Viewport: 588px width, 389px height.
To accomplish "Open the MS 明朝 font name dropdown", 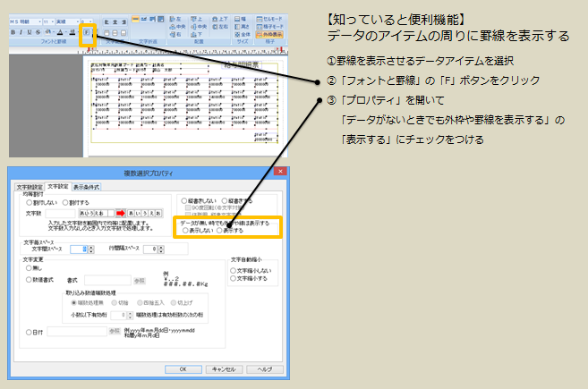I will (x=39, y=21).
